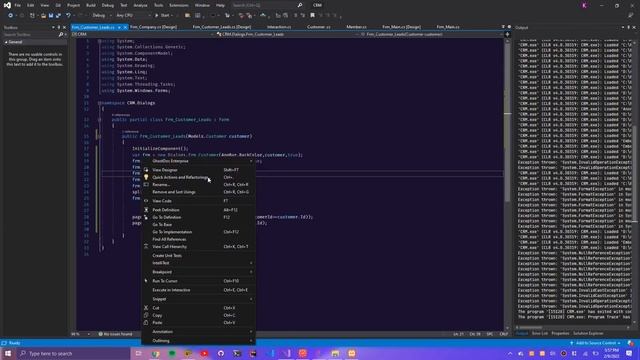This screenshot has height=360, width=640.
Task: Click the Search Toolbox input field
Action: (x=31, y=35)
